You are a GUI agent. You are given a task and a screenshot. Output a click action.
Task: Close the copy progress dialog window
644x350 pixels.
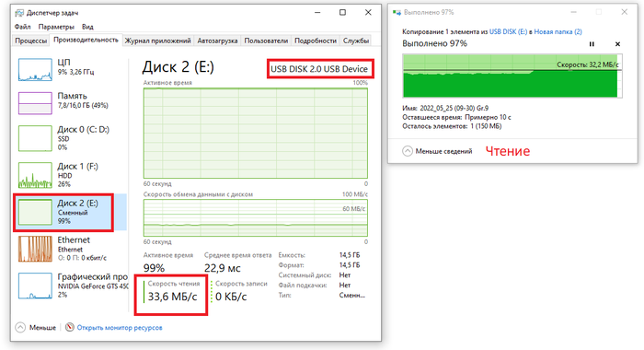(x=625, y=12)
